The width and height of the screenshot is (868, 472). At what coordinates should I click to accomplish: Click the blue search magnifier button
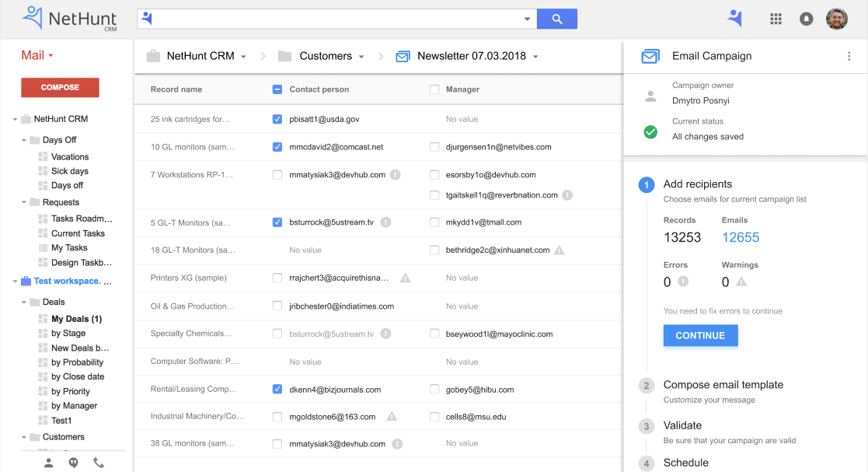point(557,19)
